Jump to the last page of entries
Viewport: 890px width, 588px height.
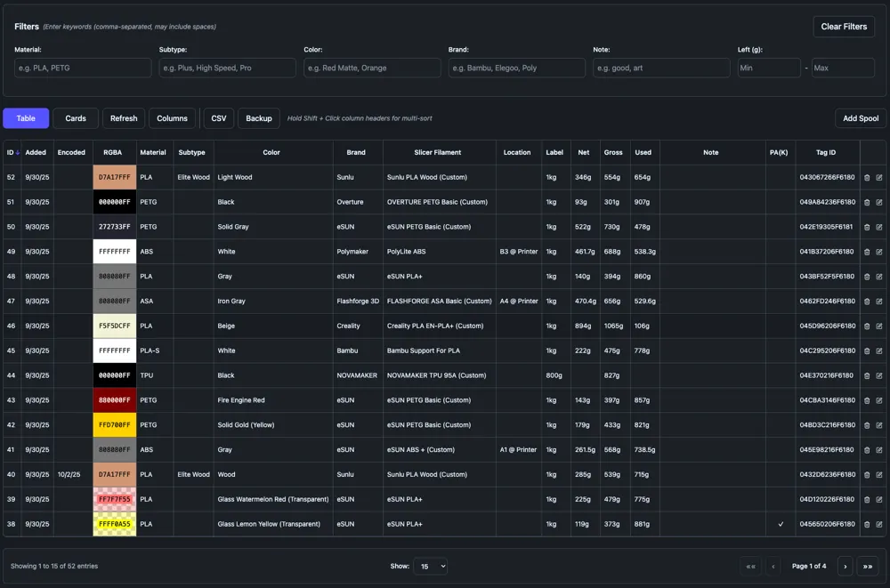point(868,566)
